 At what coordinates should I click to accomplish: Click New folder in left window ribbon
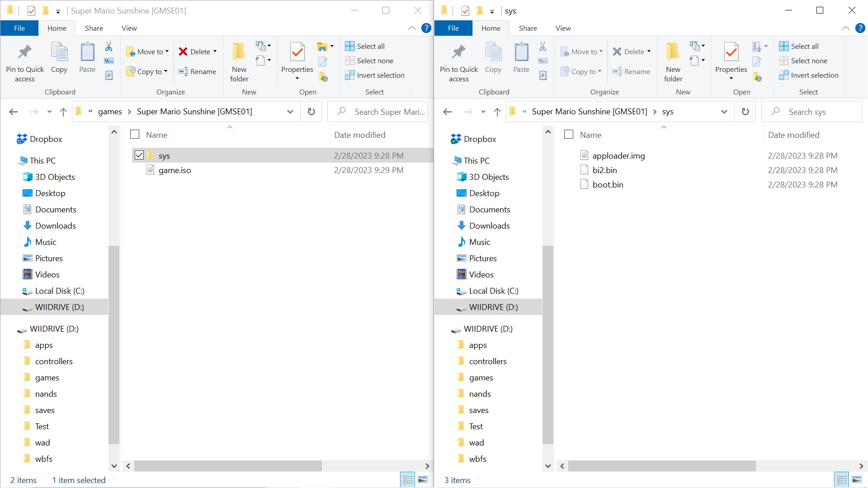pyautogui.click(x=239, y=62)
